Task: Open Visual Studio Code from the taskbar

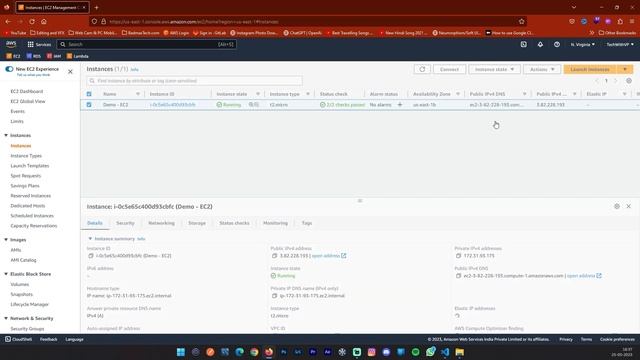Action: coord(445,352)
